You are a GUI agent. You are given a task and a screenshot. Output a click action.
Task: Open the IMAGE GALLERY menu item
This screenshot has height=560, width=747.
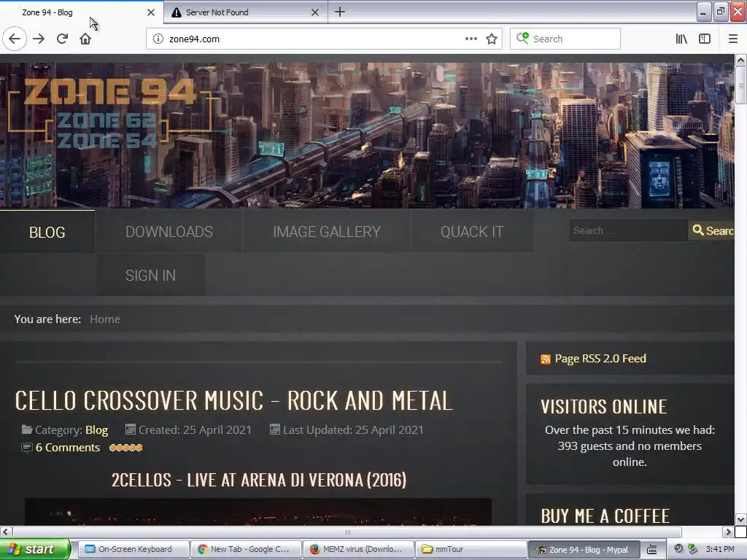coord(327,232)
